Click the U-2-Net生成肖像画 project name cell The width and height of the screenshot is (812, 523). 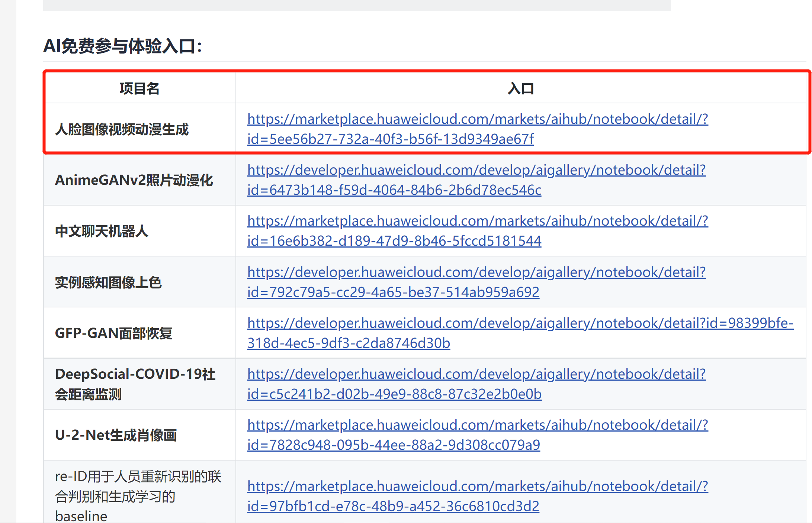[116, 435]
